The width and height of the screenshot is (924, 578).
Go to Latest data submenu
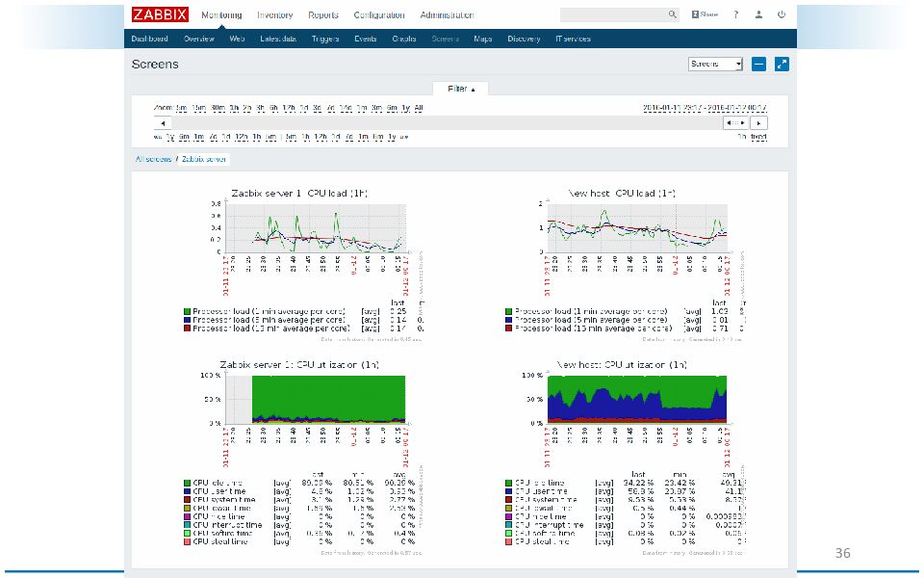(x=277, y=39)
